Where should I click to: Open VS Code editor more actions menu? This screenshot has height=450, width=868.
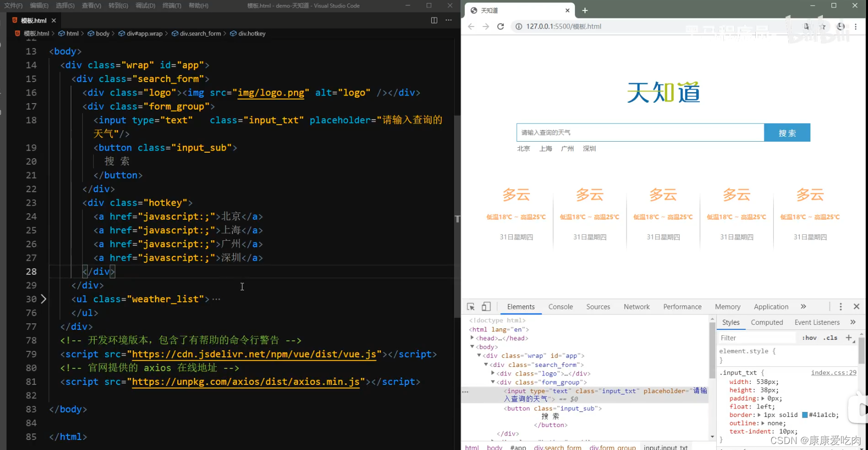coord(448,20)
